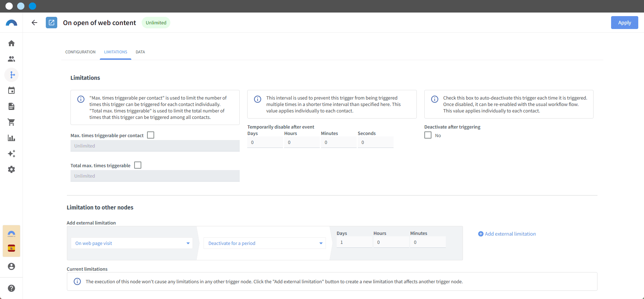Click the web content trigger icon

click(x=52, y=23)
